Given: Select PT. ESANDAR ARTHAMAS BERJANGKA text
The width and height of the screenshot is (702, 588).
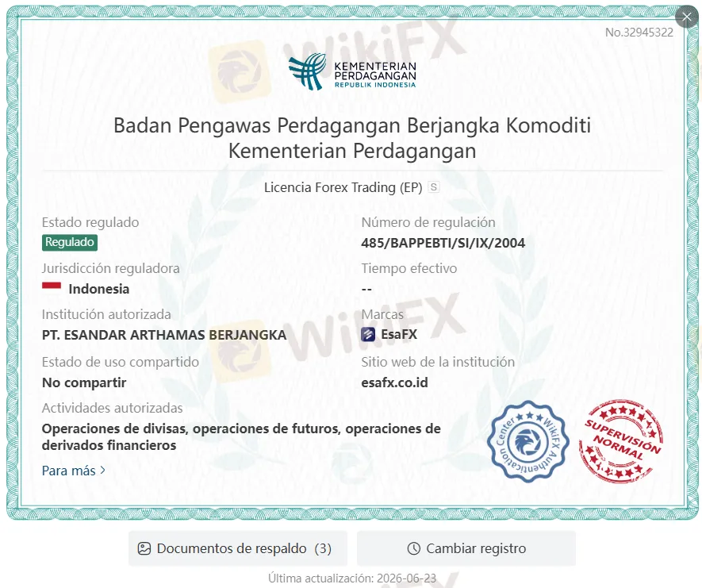Looking at the screenshot, I should point(164,335).
